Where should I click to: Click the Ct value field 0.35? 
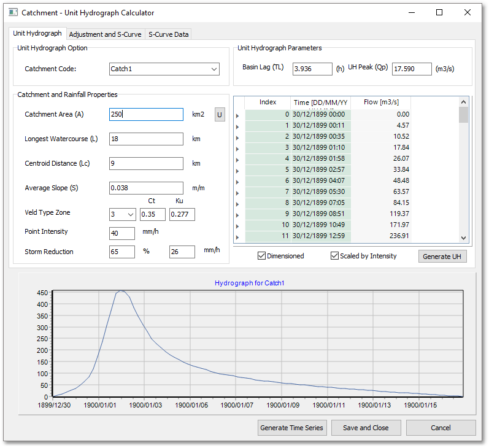click(x=153, y=214)
